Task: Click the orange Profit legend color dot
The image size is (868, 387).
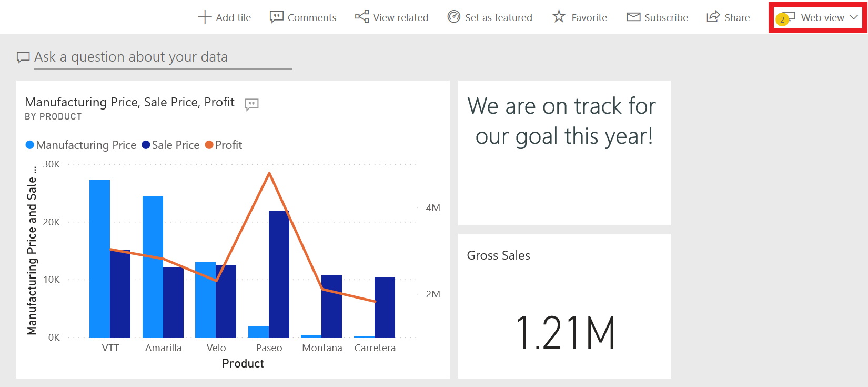Action: click(209, 145)
